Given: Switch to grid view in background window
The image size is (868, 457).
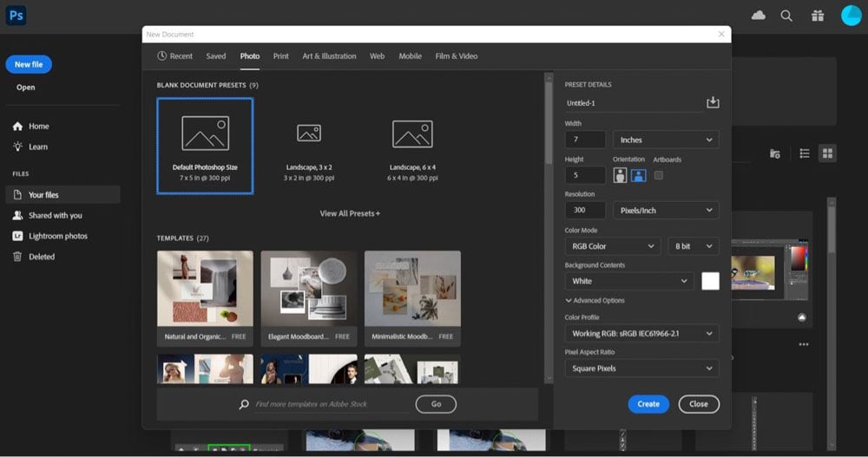Looking at the screenshot, I should coord(827,153).
